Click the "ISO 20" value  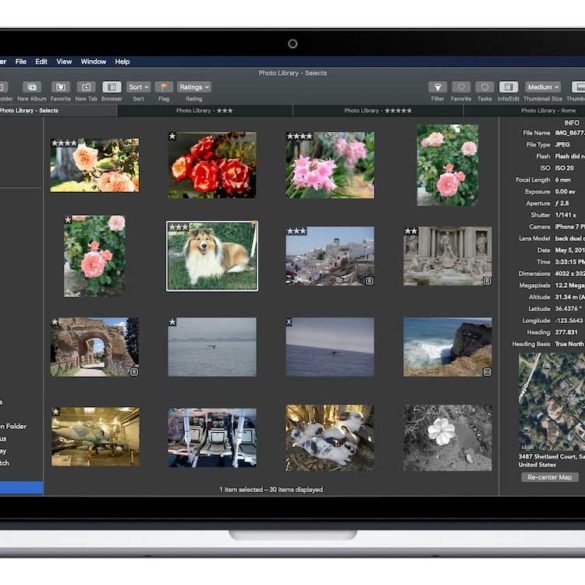[x=564, y=168]
